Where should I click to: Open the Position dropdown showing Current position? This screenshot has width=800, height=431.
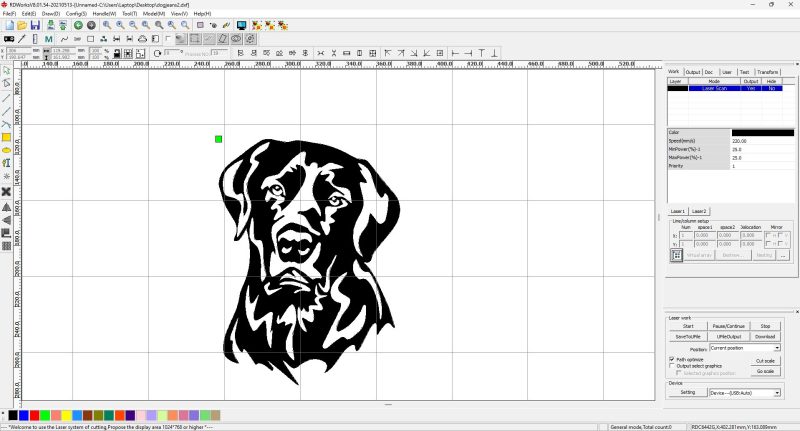(744, 348)
